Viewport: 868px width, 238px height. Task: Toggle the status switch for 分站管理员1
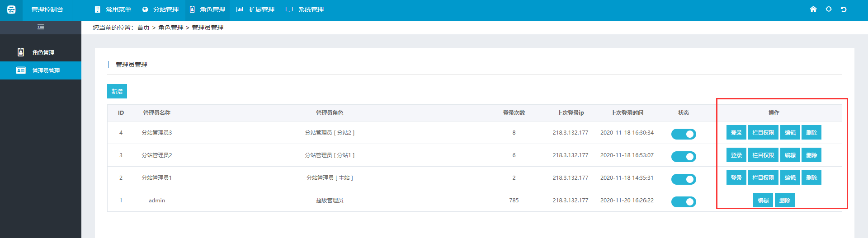click(x=684, y=179)
